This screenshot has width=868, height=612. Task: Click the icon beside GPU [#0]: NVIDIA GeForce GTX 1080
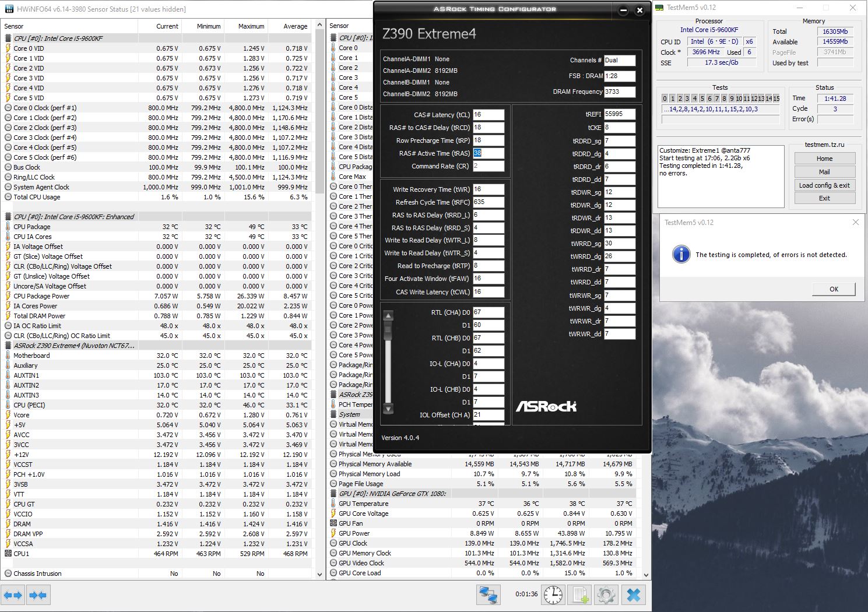pos(333,494)
